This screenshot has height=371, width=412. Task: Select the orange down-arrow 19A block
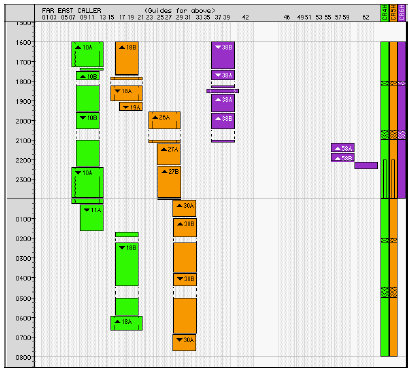coord(131,107)
